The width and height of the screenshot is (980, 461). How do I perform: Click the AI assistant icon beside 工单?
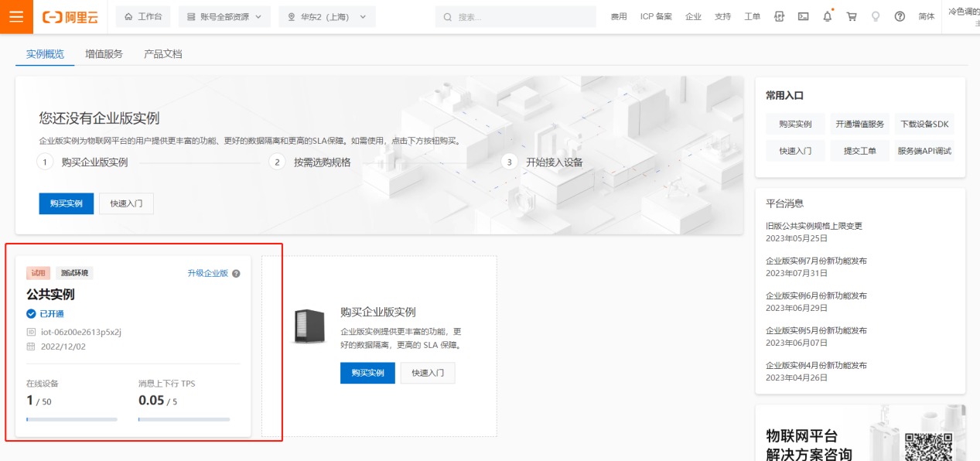coord(779,16)
